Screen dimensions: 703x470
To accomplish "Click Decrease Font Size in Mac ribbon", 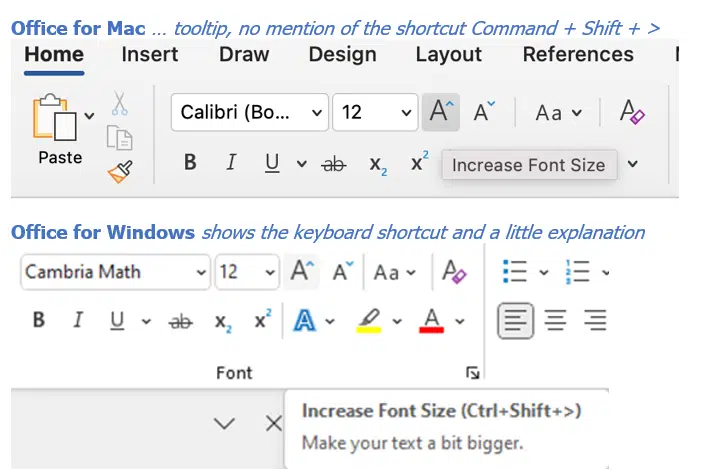I will click(484, 112).
